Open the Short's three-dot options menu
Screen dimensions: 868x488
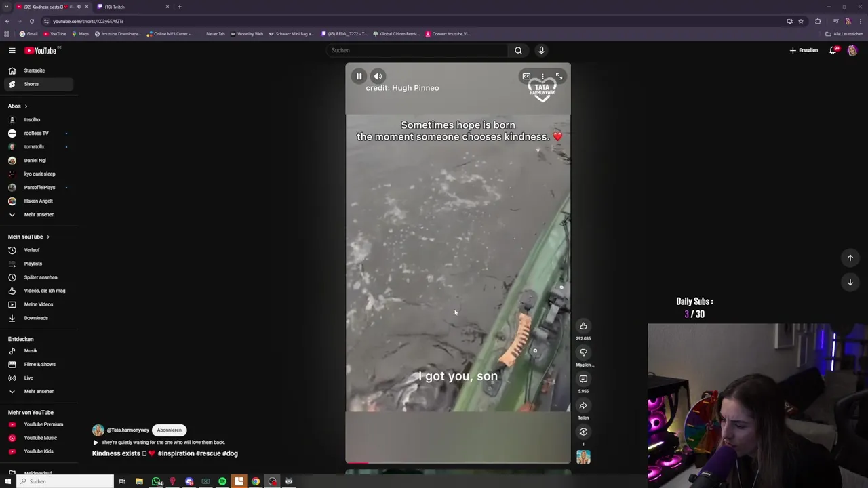click(542, 77)
